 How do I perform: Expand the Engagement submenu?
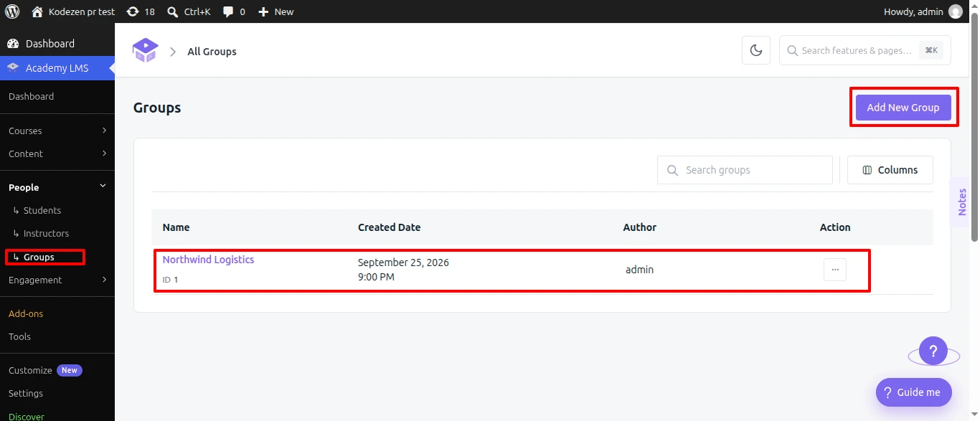pos(57,280)
